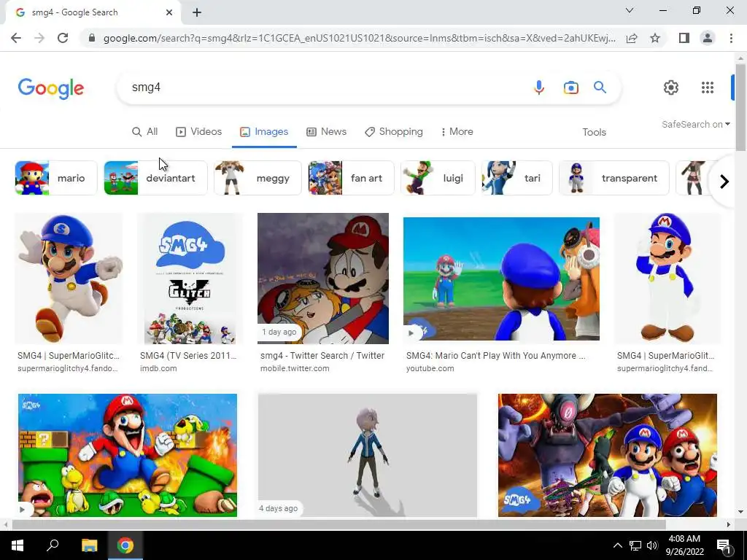Filter results by the meggy chip
Image resolution: width=747 pixels, height=560 pixels.
pyautogui.click(x=258, y=178)
